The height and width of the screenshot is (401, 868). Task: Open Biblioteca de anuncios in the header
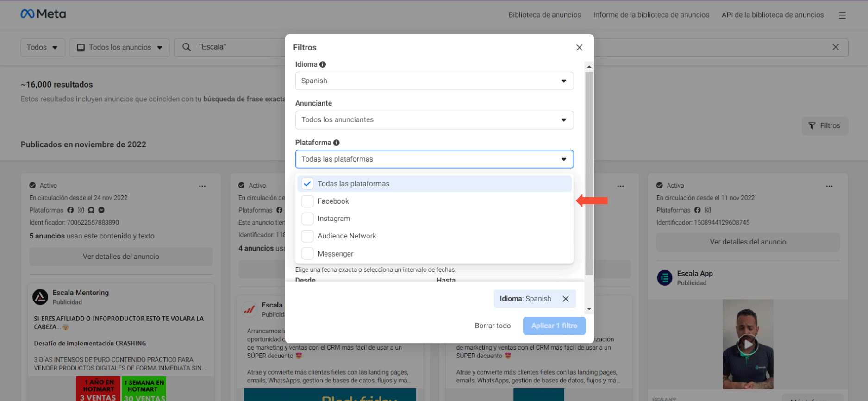pos(544,15)
